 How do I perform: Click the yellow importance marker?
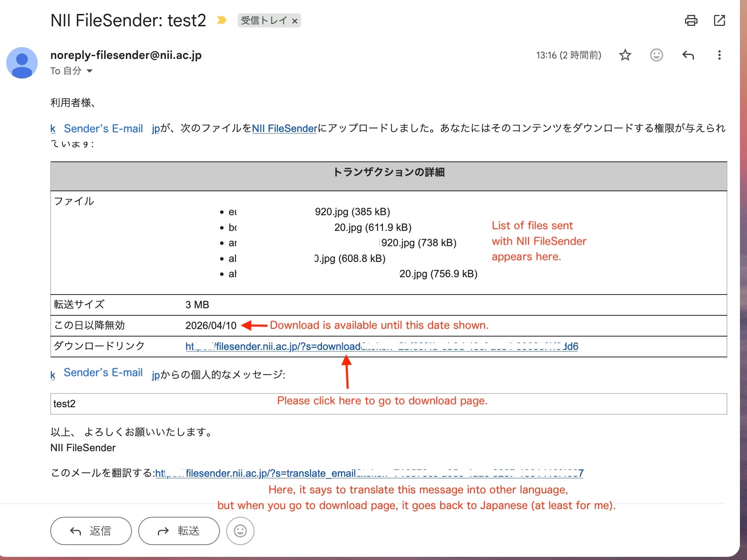click(x=222, y=20)
